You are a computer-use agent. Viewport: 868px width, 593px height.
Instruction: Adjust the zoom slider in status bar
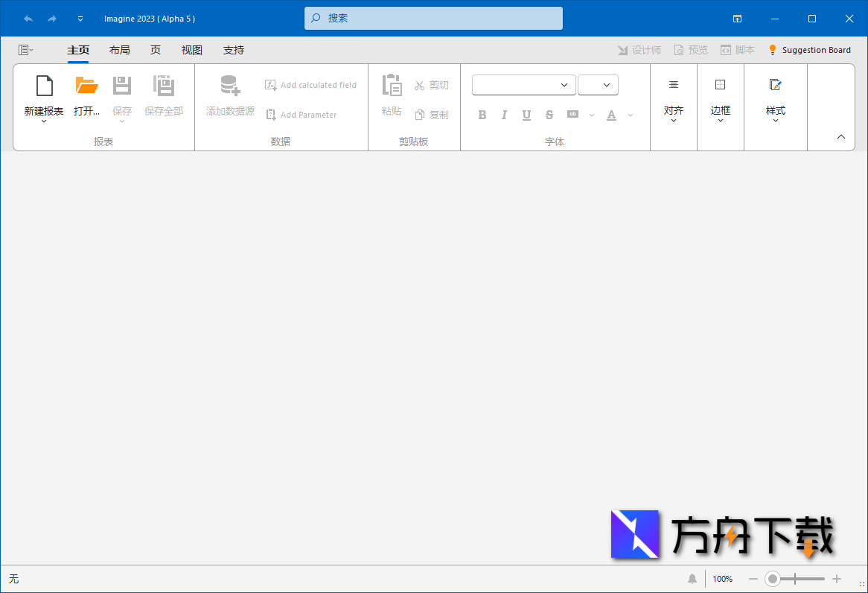(773, 578)
